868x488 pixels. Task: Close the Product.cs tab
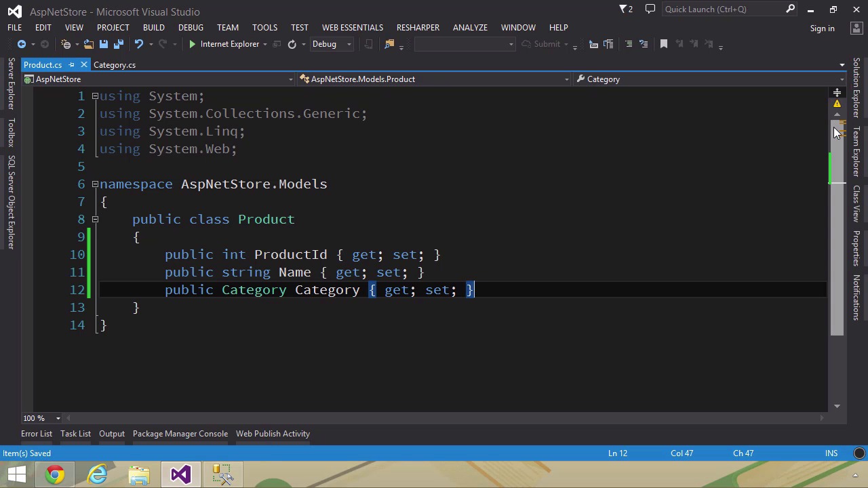[x=83, y=65]
